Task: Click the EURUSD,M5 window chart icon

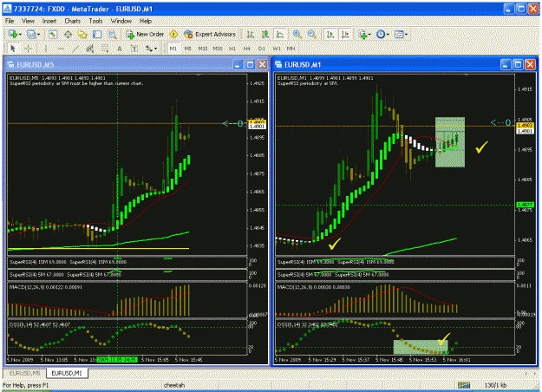Action: [10, 65]
